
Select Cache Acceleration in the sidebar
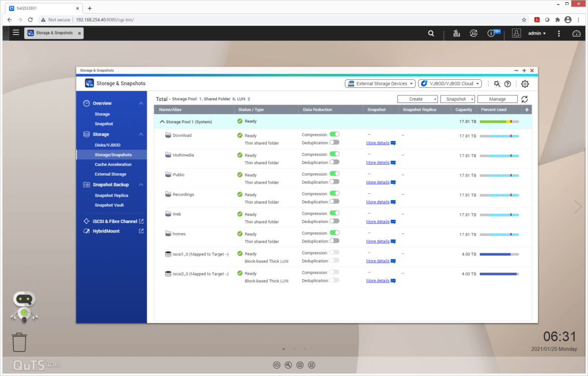113,165
